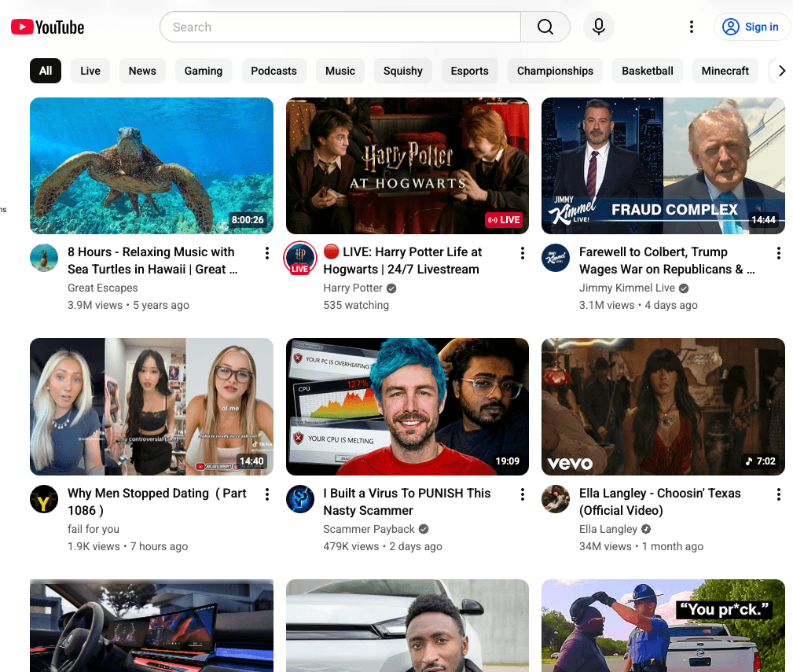Image resolution: width=793 pixels, height=672 pixels.
Task: Select the Championships filter chip
Action: tap(555, 71)
